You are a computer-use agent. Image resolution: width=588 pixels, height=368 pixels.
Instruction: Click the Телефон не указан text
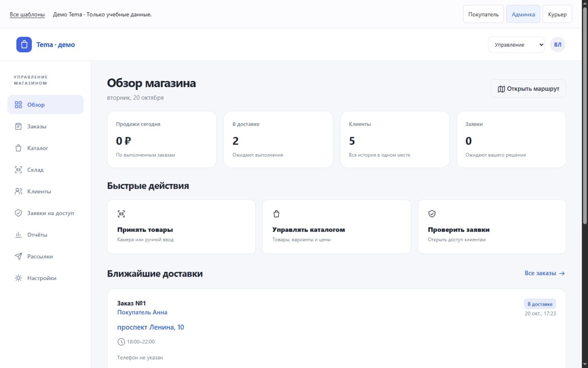coord(140,357)
